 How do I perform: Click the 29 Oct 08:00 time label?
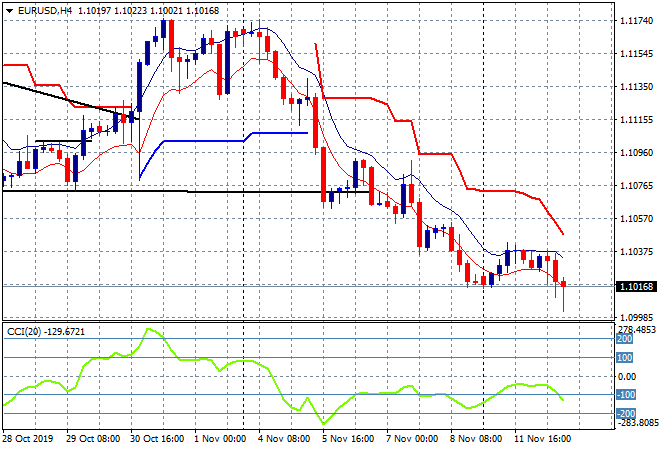tap(93, 439)
